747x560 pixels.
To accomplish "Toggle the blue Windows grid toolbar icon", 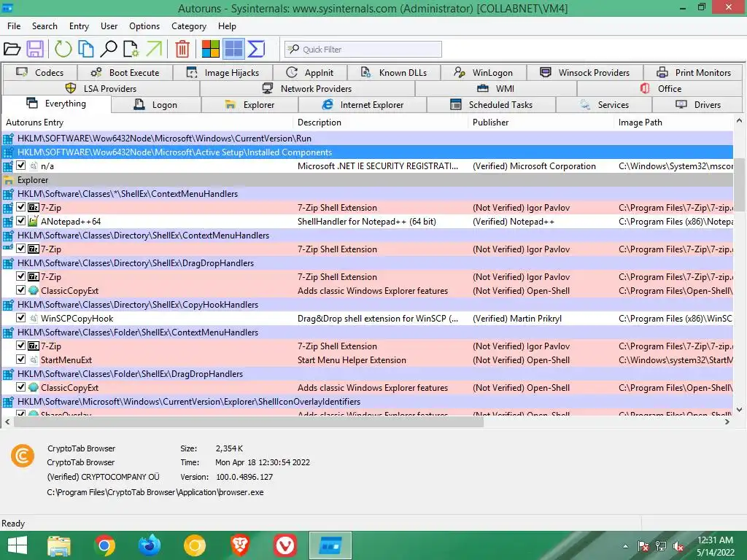I will 233,49.
